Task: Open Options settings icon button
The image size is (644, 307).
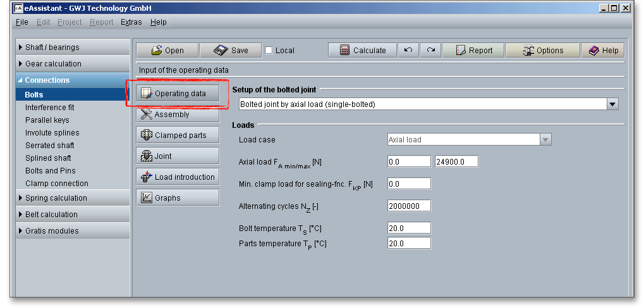Action: pyautogui.click(x=542, y=51)
